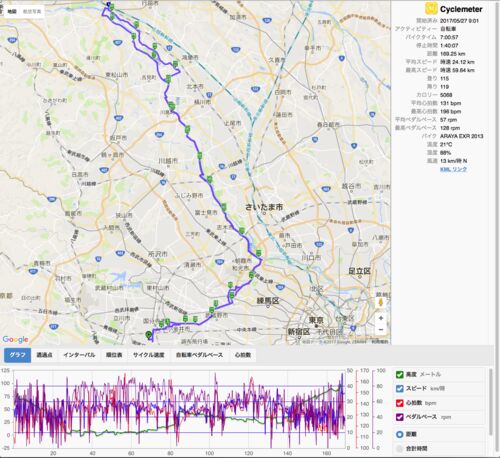Click the 57 rpm average cadence value
This screenshot has width=500, height=458.
click(448, 120)
